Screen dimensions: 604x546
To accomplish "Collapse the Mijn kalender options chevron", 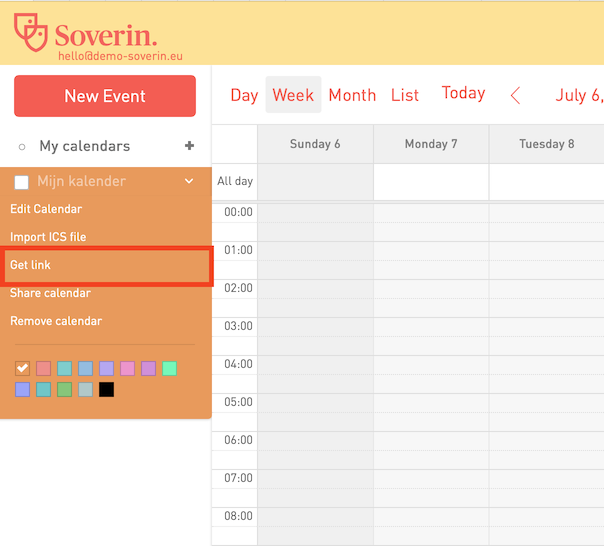I will click(189, 181).
